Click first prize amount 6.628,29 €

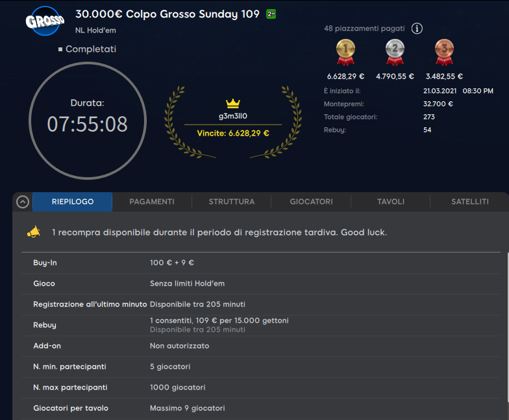[345, 77]
